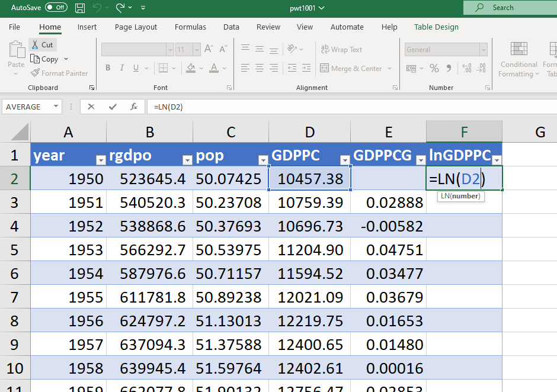557x392 pixels.
Task: Click the Wrap Text button
Action: click(341, 50)
